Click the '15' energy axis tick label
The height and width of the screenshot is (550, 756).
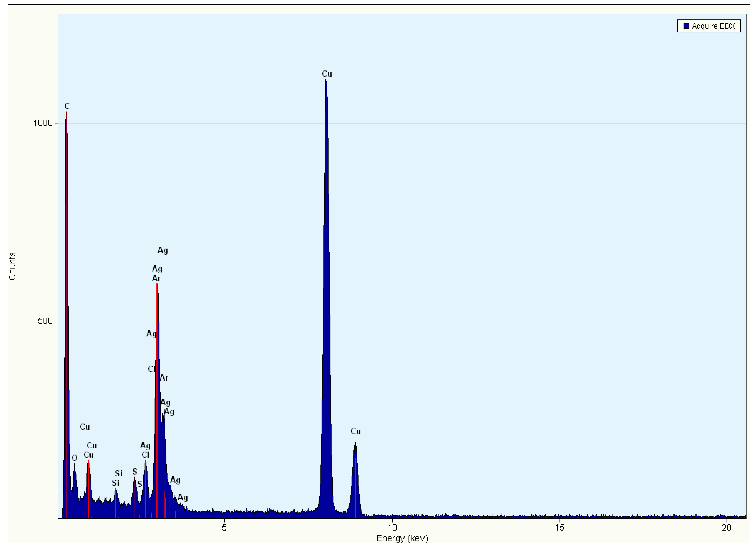click(559, 527)
